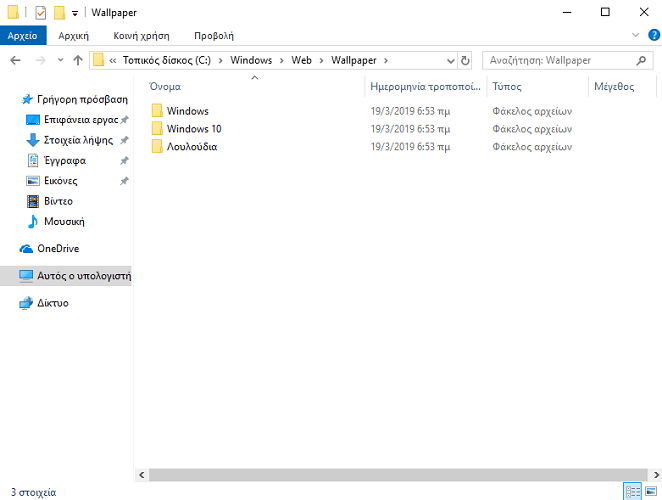Open the Κοινή χρήση ribbon tab
This screenshot has height=500, width=662.
click(141, 36)
